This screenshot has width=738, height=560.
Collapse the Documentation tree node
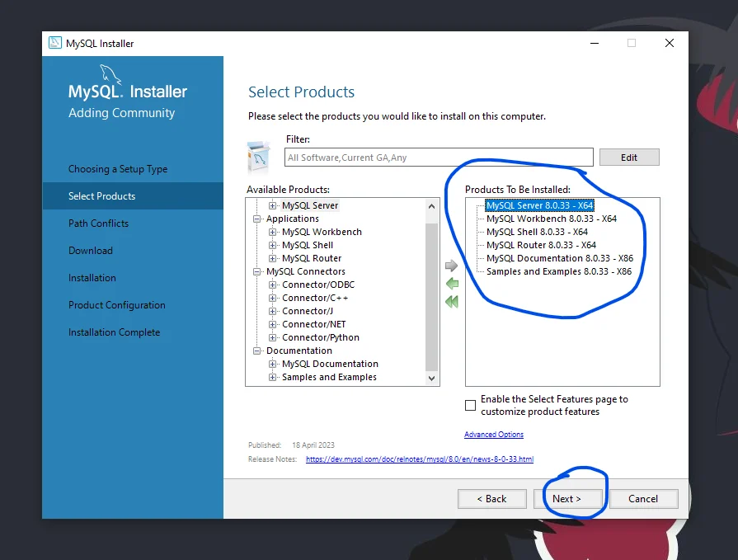[x=256, y=351]
